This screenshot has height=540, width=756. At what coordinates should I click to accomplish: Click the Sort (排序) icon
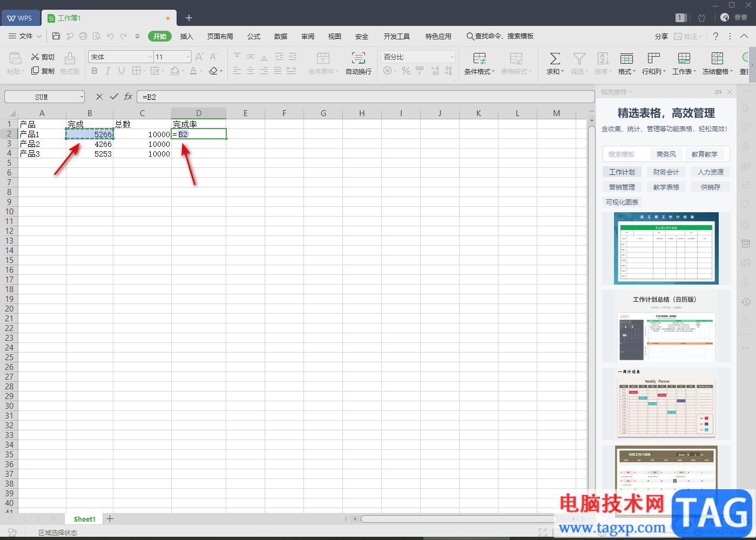[603, 58]
